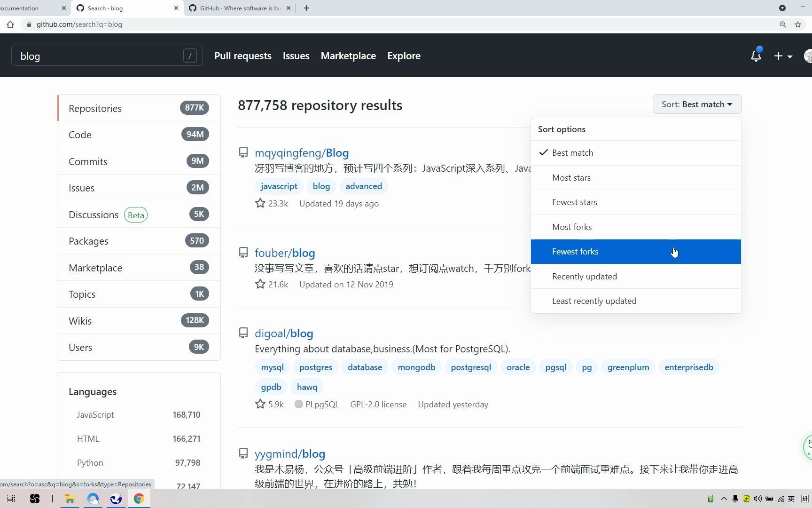Select Most forks sort option
Screen dimensions: 812x508
[636, 227]
